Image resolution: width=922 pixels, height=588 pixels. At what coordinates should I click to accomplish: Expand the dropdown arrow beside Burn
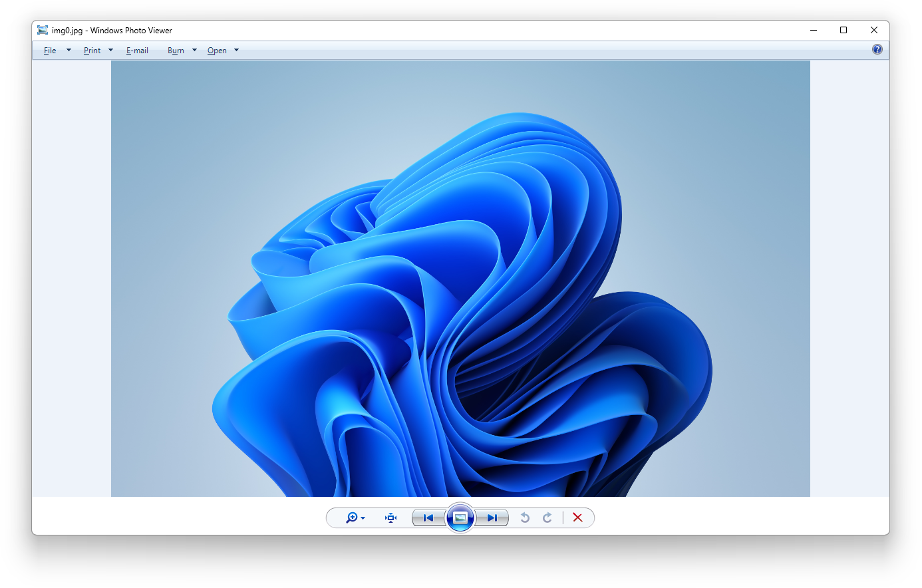(x=194, y=51)
